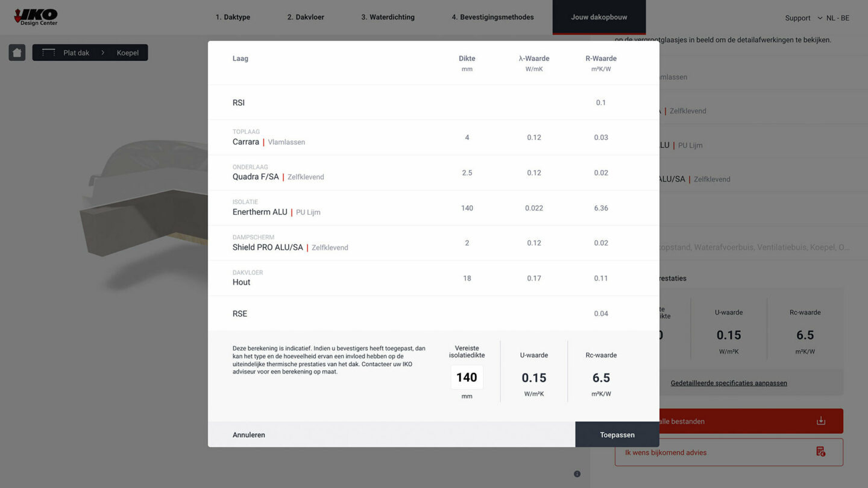Go to 4. Bevestigingsmethodes step
The height and width of the screenshot is (488, 868).
click(492, 17)
